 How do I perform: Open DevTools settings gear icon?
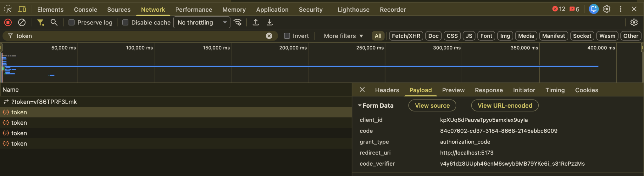(607, 9)
